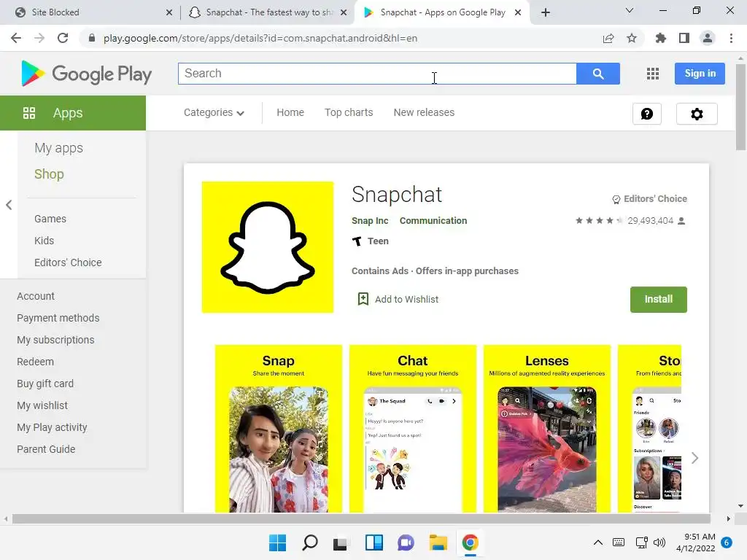This screenshot has width=747, height=560.
Task: Open the new tab plus button
Action: (x=546, y=12)
